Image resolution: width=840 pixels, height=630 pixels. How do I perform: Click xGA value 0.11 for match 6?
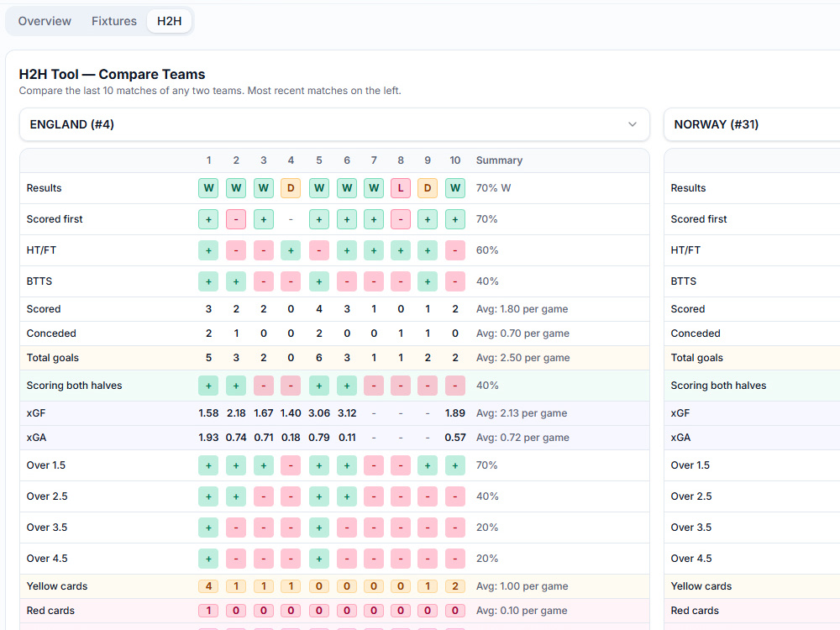coord(347,438)
